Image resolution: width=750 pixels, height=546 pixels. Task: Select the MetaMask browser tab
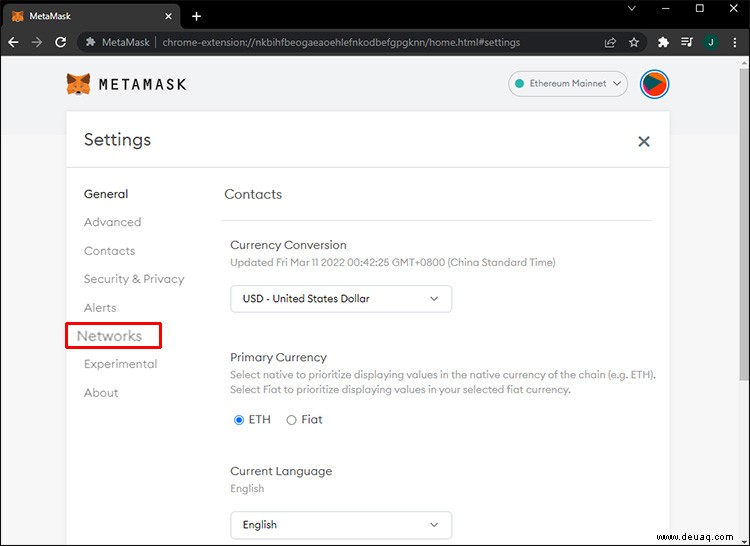tap(91, 16)
